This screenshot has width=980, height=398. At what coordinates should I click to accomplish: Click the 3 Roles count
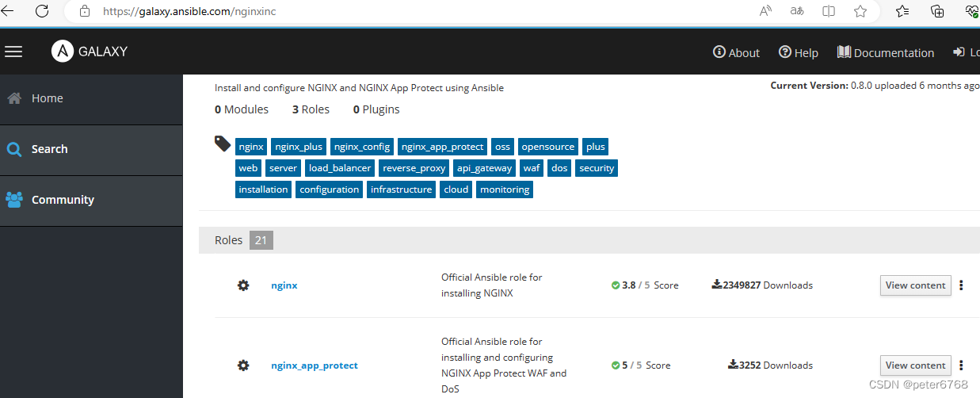(311, 109)
